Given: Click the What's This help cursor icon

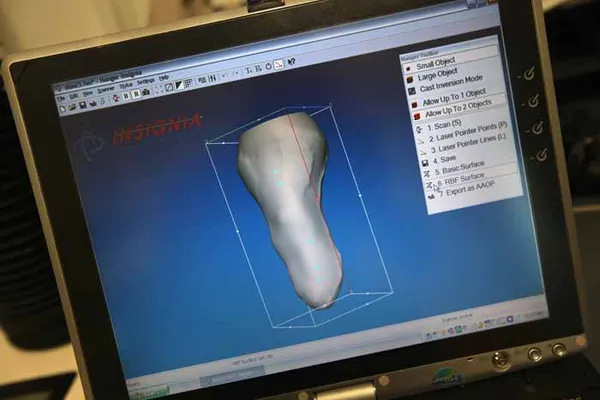Looking at the screenshot, I should coord(291,62).
